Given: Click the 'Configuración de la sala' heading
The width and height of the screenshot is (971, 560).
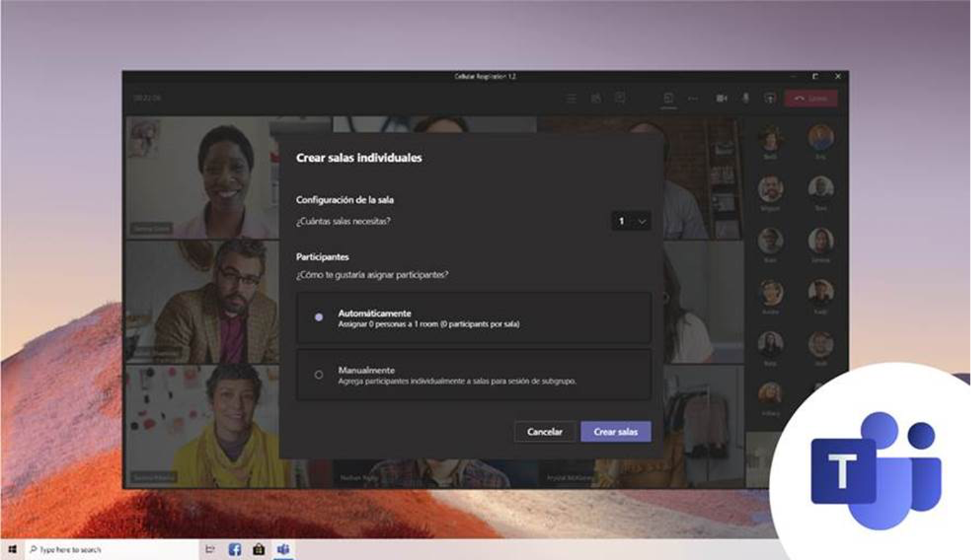Looking at the screenshot, I should click(x=345, y=200).
